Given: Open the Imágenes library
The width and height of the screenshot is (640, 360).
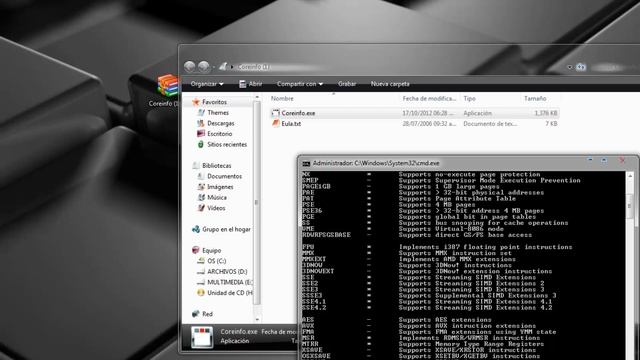Looking at the screenshot, I should [220, 187].
